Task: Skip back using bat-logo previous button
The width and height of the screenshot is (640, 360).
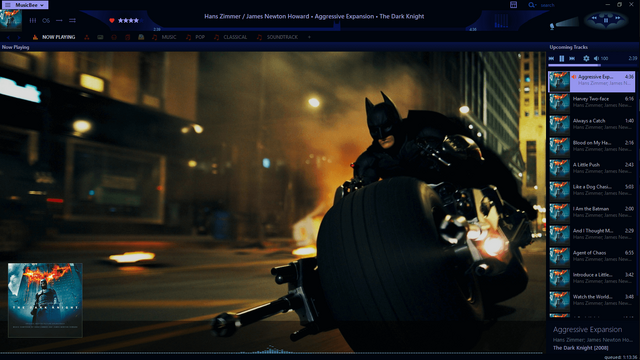Action: (x=595, y=18)
